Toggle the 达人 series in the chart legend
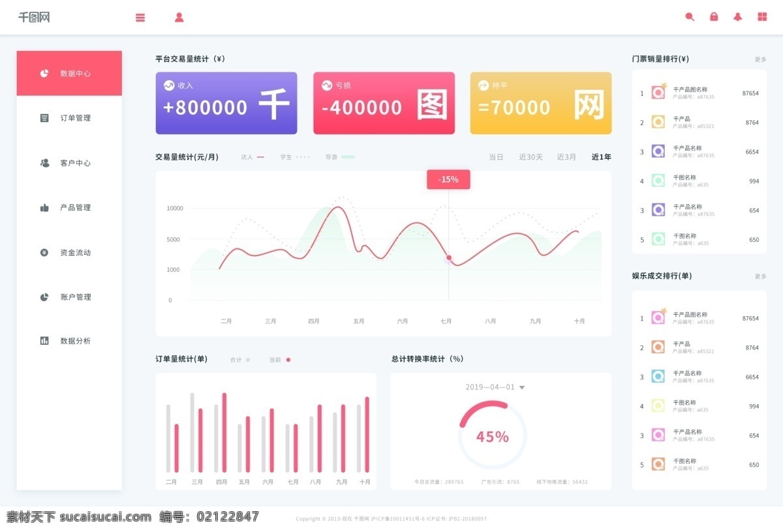The height and width of the screenshot is (532, 783). point(253,157)
